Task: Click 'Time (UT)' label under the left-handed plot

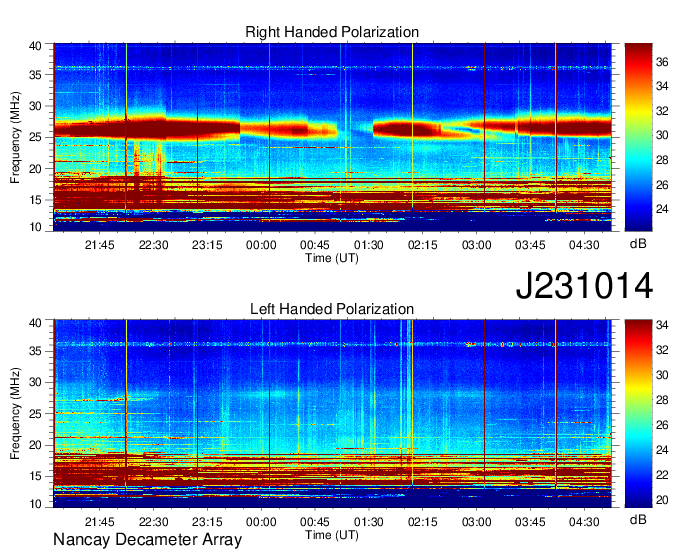Action: tap(332, 535)
